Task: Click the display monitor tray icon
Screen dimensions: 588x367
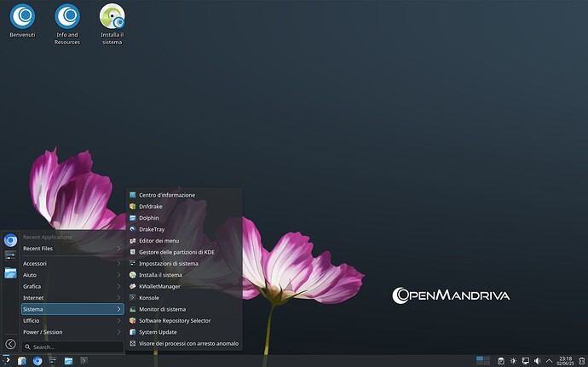Action: coord(526,361)
